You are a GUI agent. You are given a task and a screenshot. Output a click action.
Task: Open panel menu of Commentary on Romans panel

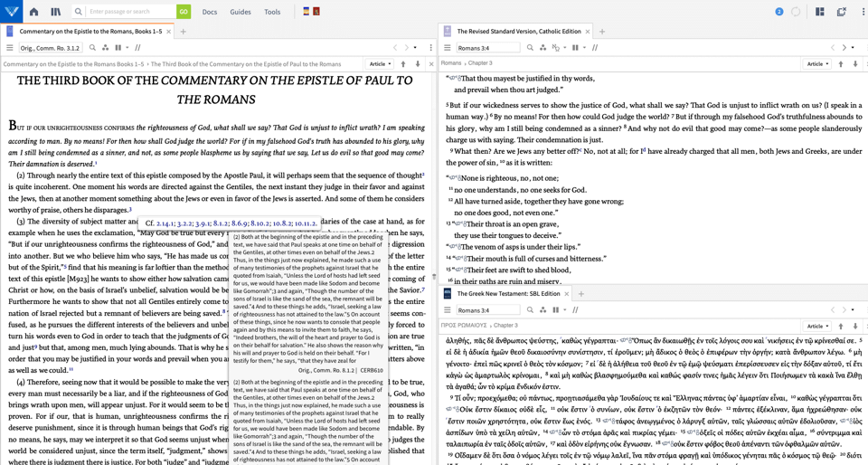coord(10,48)
